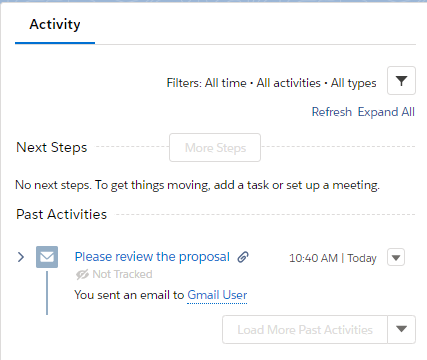427x360 pixels.
Task: Click the 10:40 AM Today timestamp
Action: click(333, 258)
